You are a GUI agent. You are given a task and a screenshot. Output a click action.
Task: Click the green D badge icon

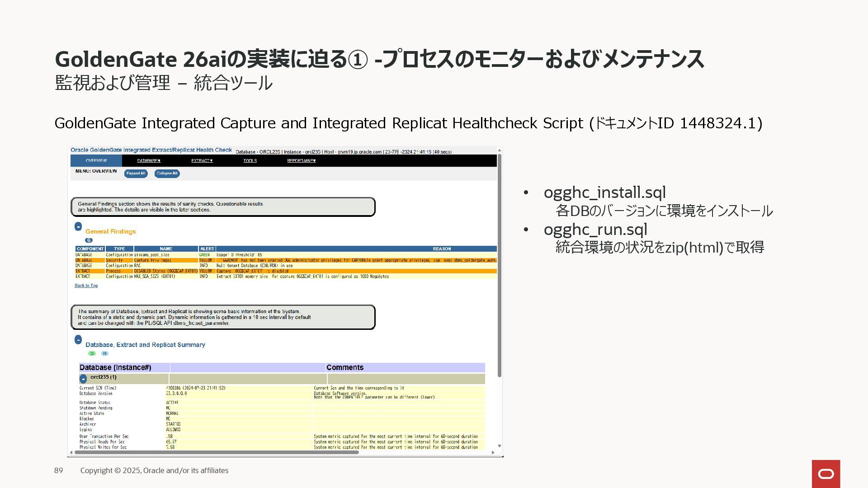92,354
